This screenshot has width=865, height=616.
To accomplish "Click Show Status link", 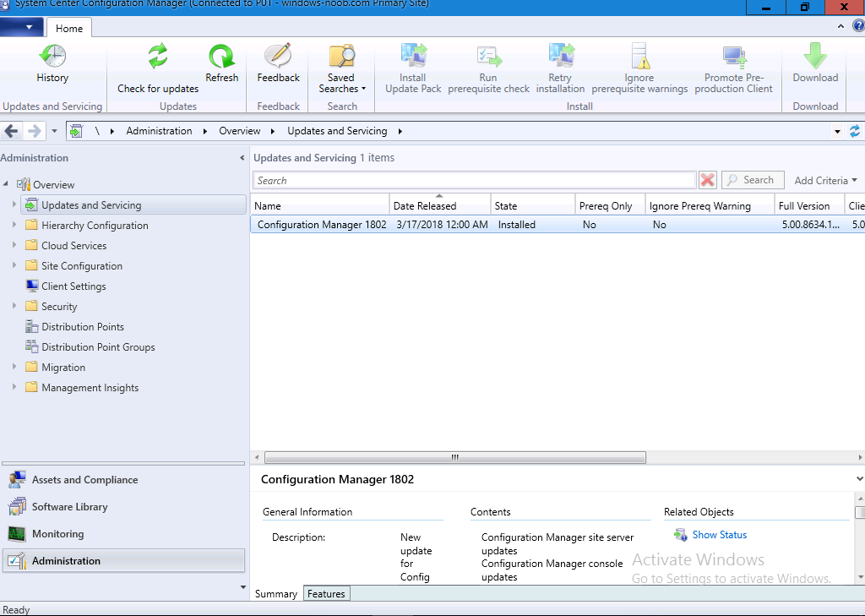I will [x=720, y=535].
